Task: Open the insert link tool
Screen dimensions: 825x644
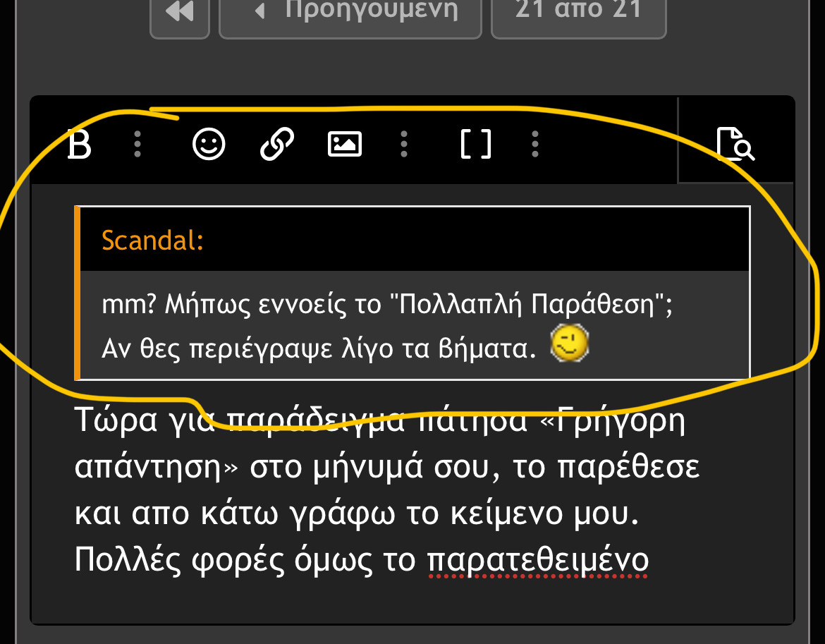Action: coord(277,145)
